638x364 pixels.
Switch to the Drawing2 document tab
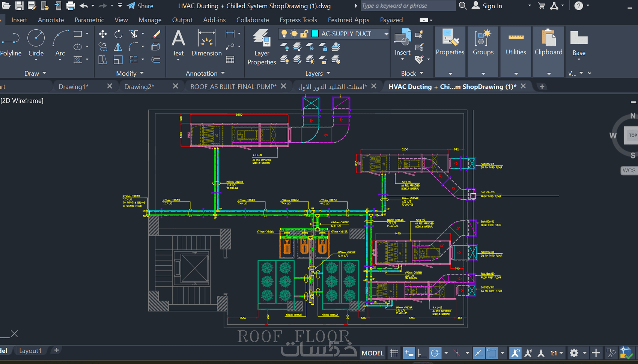pyautogui.click(x=139, y=87)
